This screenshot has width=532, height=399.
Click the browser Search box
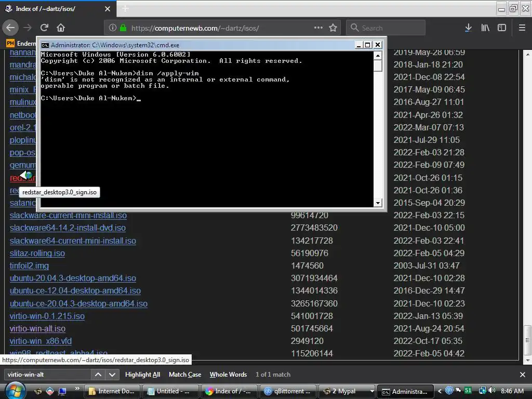385,28
